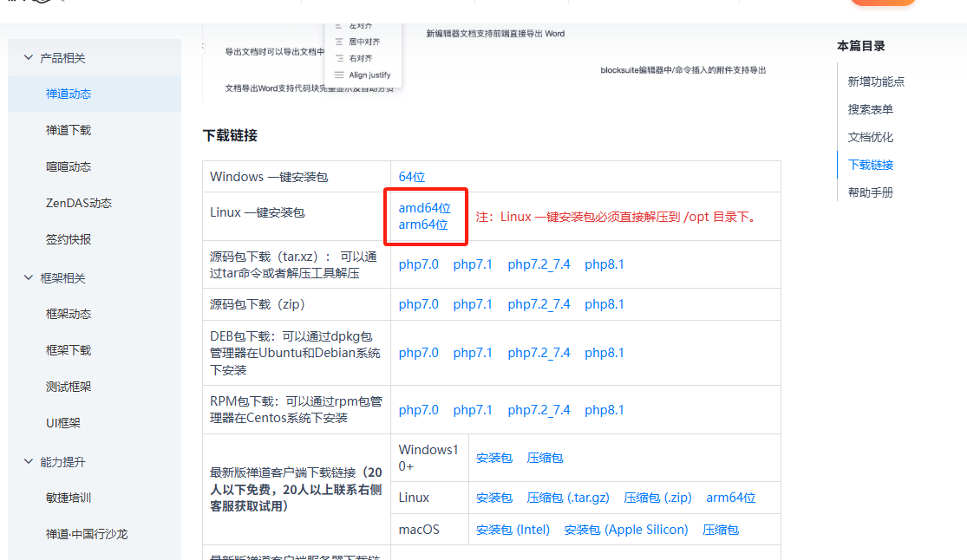
Task: Open the search magnifier icon at top left
Action: 44,3
